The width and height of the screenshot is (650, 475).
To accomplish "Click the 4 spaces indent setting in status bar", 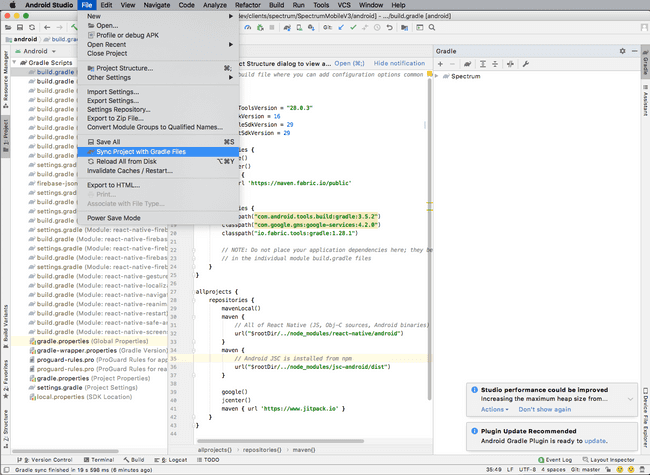I will [553, 470].
